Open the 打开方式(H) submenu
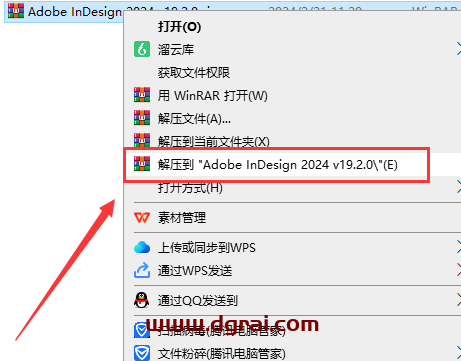This screenshot has width=461, height=361. point(190,188)
